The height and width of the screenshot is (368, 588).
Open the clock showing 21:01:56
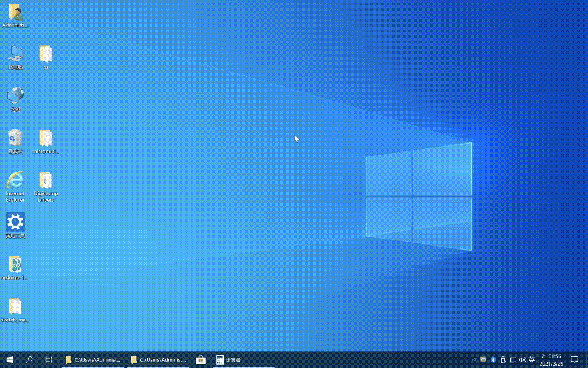(x=551, y=360)
